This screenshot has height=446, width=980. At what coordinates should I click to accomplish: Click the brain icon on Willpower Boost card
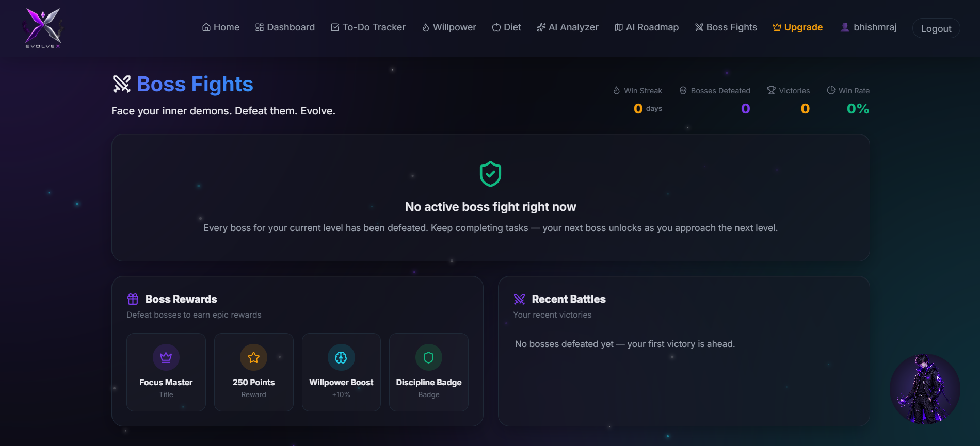click(341, 357)
